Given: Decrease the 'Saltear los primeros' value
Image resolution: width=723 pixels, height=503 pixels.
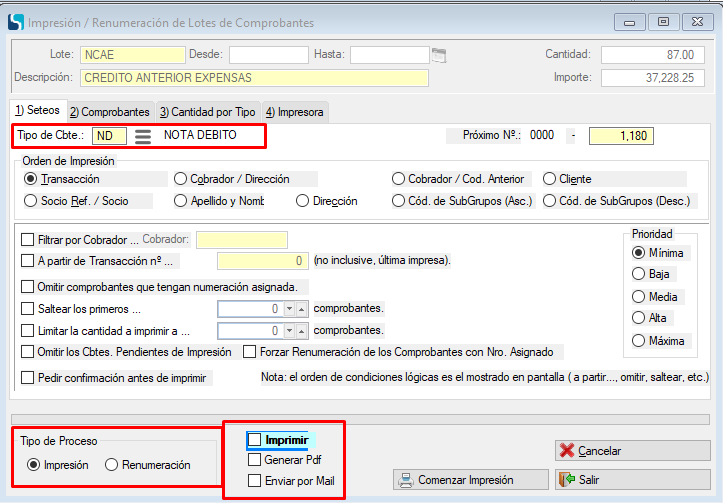Looking at the screenshot, I should tap(288, 308).
